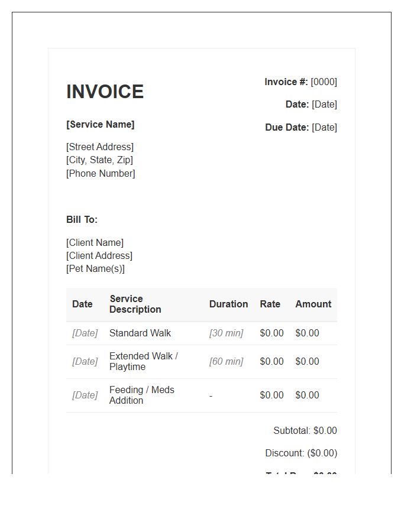This screenshot has height=532, width=414.
Task: Click the Service Description column header
Action: pyautogui.click(x=135, y=304)
